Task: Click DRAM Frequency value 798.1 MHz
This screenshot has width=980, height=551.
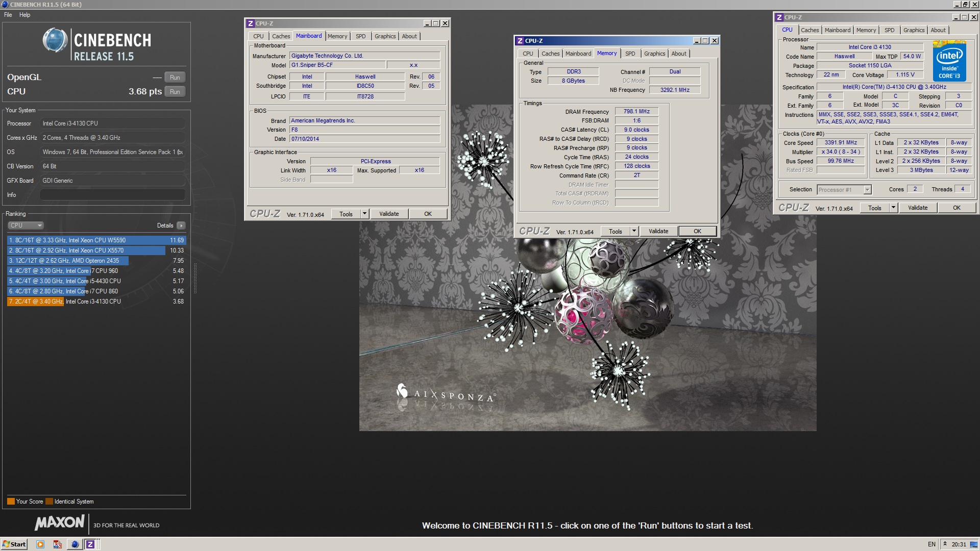Action: click(636, 111)
